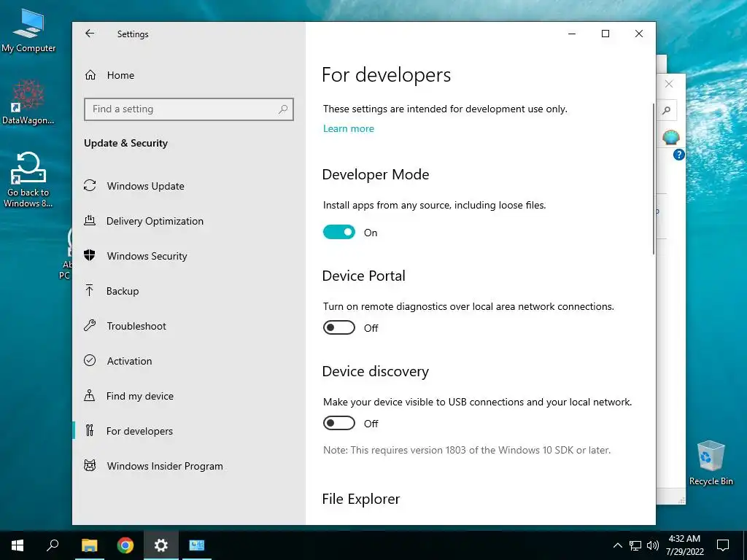Minimize the Settings window
This screenshot has height=560, width=747.
572,34
